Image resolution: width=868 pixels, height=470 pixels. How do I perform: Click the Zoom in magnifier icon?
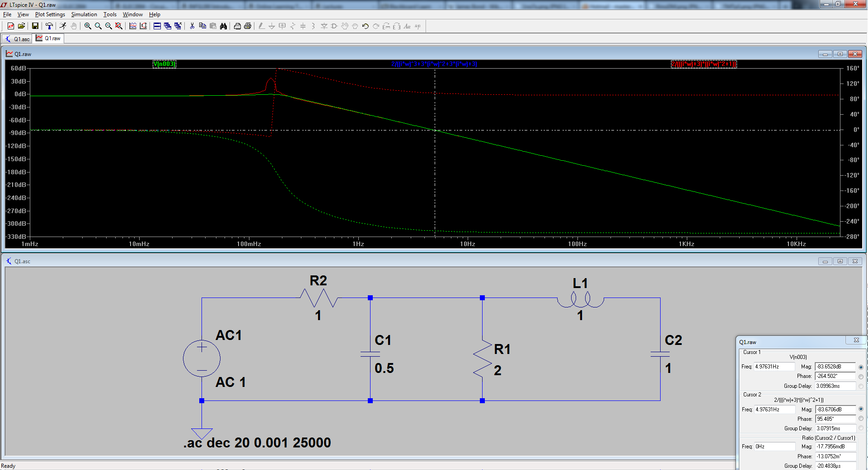click(x=88, y=26)
